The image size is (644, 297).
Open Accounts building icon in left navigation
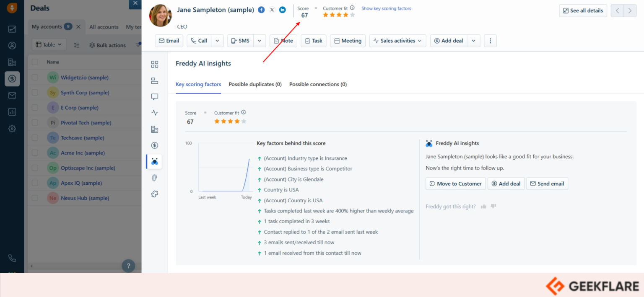point(12,62)
